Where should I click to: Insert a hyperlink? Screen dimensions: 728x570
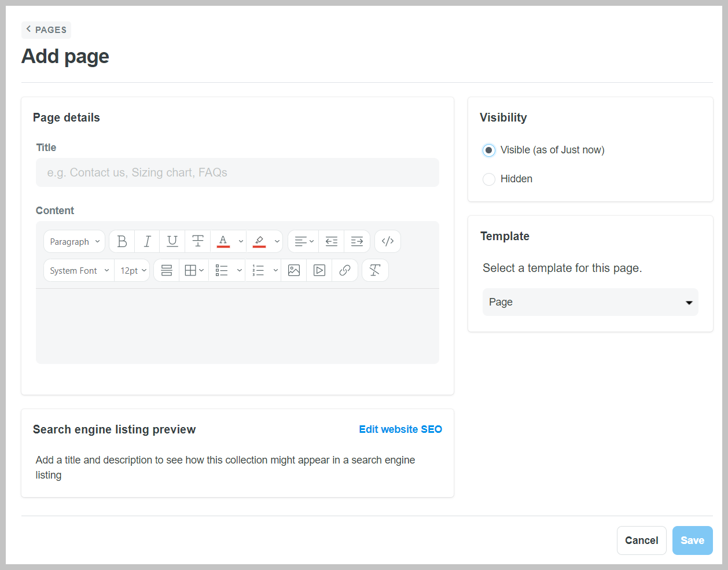tap(345, 270)
